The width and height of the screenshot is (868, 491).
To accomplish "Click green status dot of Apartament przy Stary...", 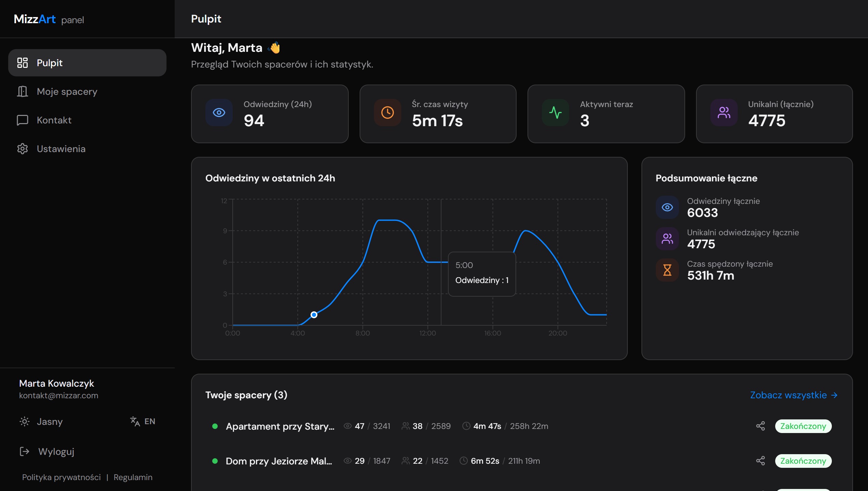I will (x=215, y=426).
